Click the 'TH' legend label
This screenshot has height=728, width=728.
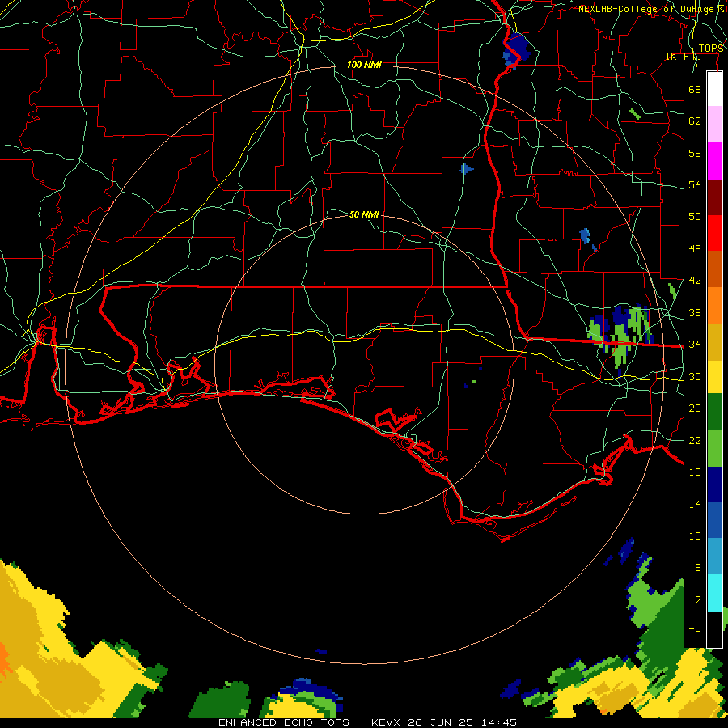click(x=695, y=632)
